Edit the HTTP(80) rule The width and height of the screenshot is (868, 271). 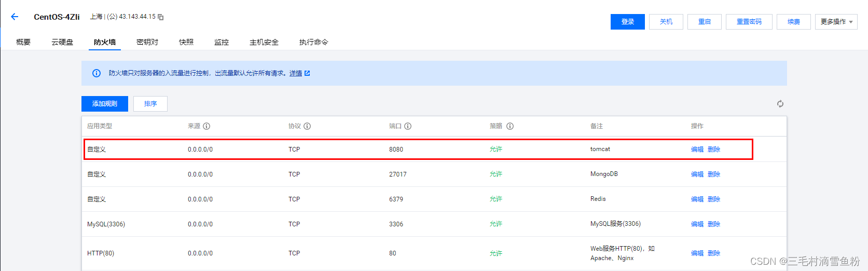(697, 253)
